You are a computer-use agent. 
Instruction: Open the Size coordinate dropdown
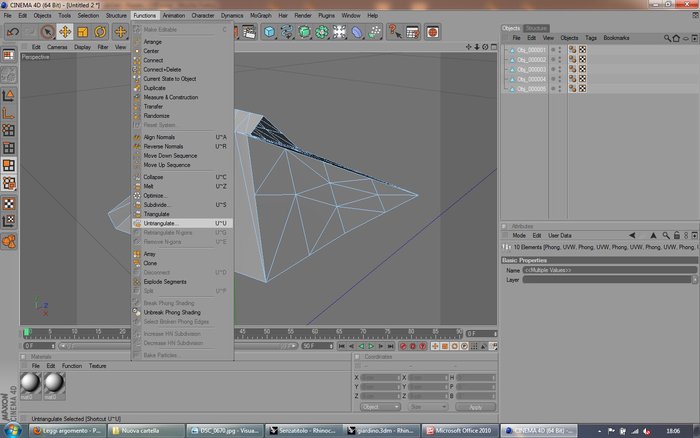tap(428, 407)
